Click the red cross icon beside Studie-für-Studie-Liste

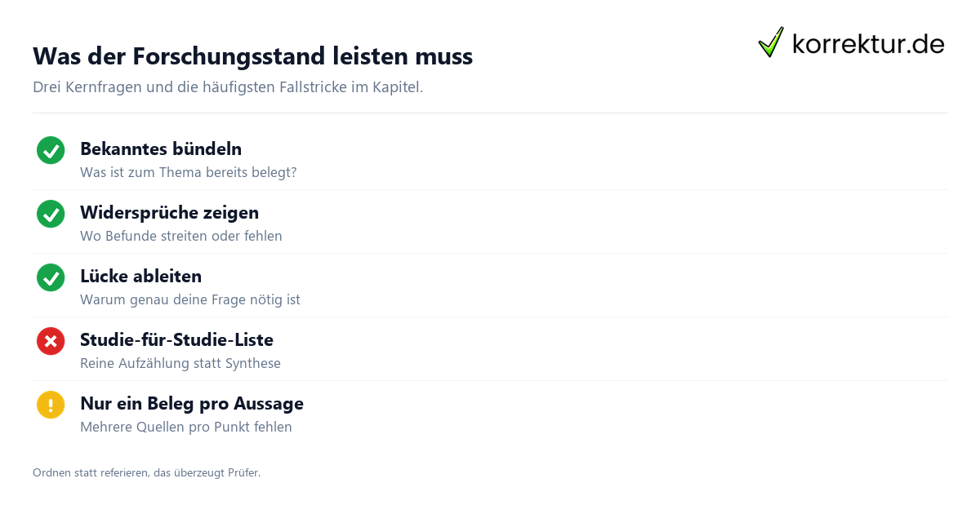[51, 341]
